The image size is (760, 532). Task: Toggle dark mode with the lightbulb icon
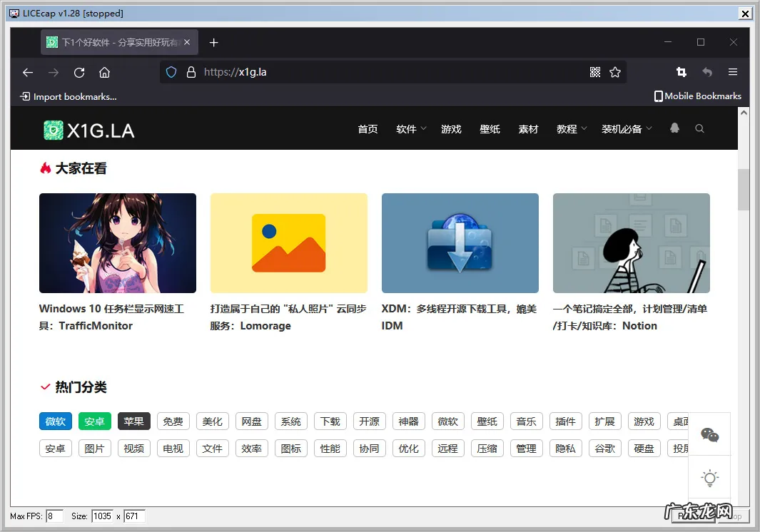tap(710, 479)
